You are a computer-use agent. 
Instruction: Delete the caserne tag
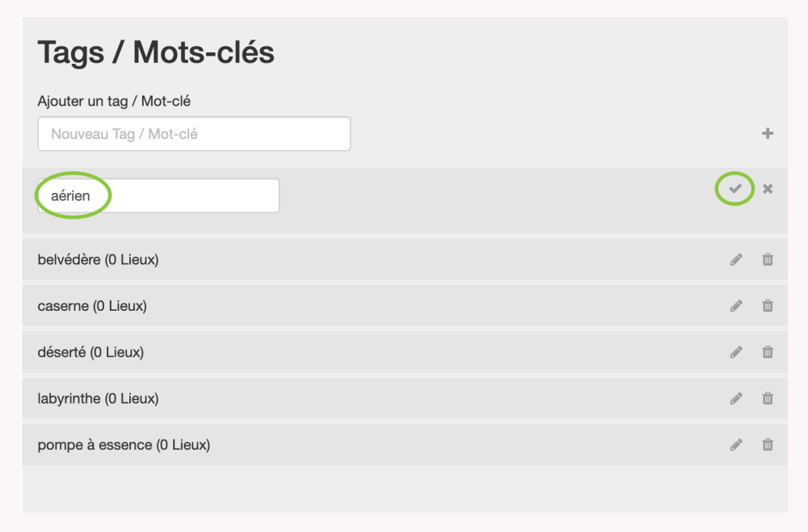point(768,306)
